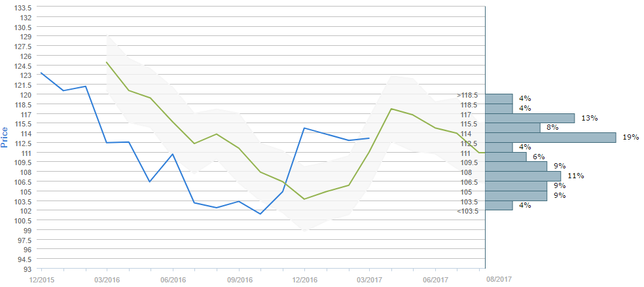The height and width of the screenshot is (287, 644).
Task: Click the green line's lowest point at 12/2016
Action: (x=304, y=199)
